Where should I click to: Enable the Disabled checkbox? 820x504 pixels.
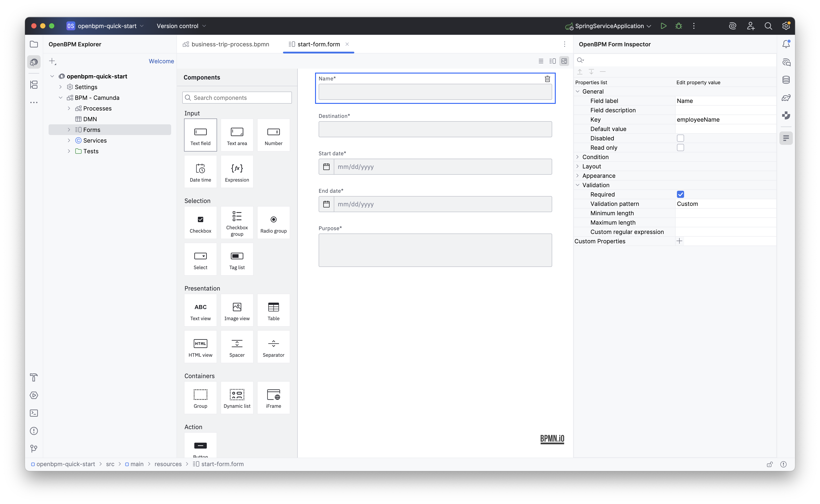[x=680, y=138]
